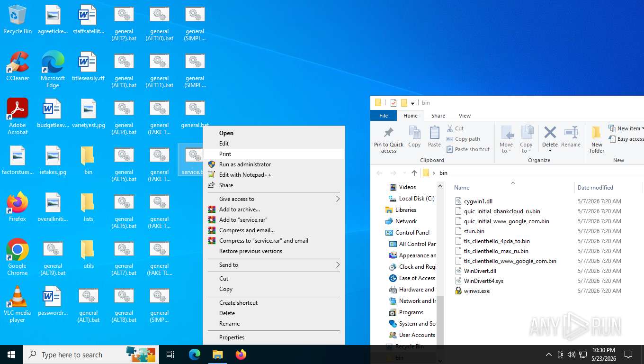This screenshot has width=644, height=364.
Task: Select winws.exe in the file list
Action: [x=473, y=291]
